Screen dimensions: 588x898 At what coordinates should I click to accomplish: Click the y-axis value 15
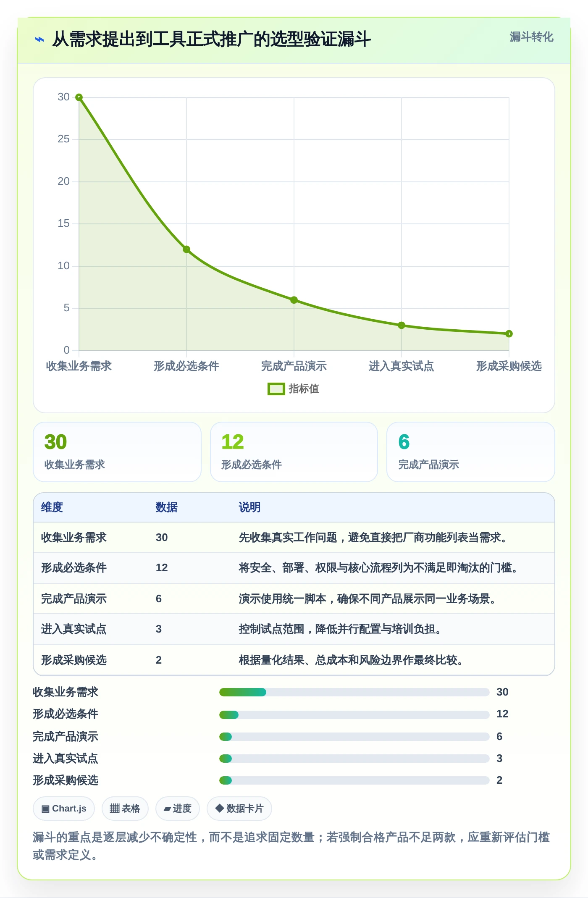[64, 223]
